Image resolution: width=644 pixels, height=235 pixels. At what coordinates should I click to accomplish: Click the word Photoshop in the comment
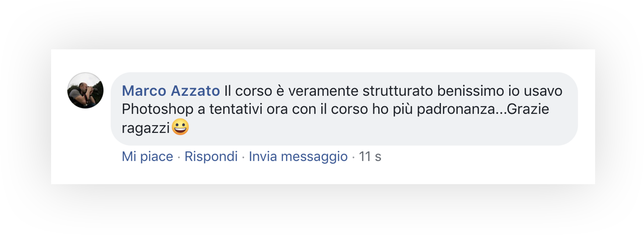(157, 109)
